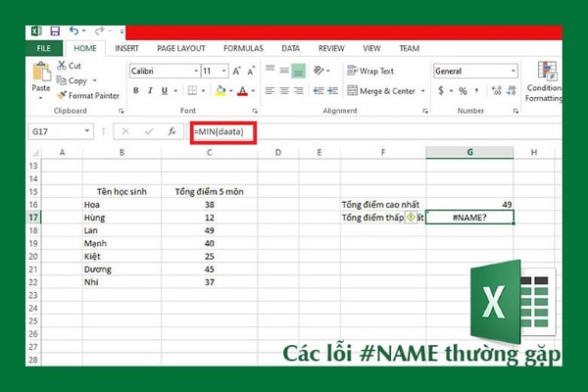Screen dimensions: 588x392
Task: Click the Conditional Formatting icon
Action: pos(548,76)
